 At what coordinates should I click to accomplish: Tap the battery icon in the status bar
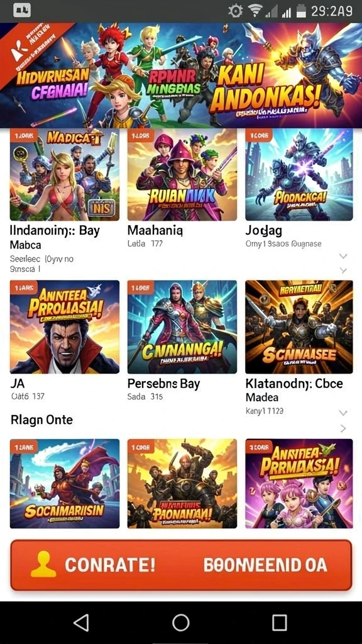click(302, 11)
